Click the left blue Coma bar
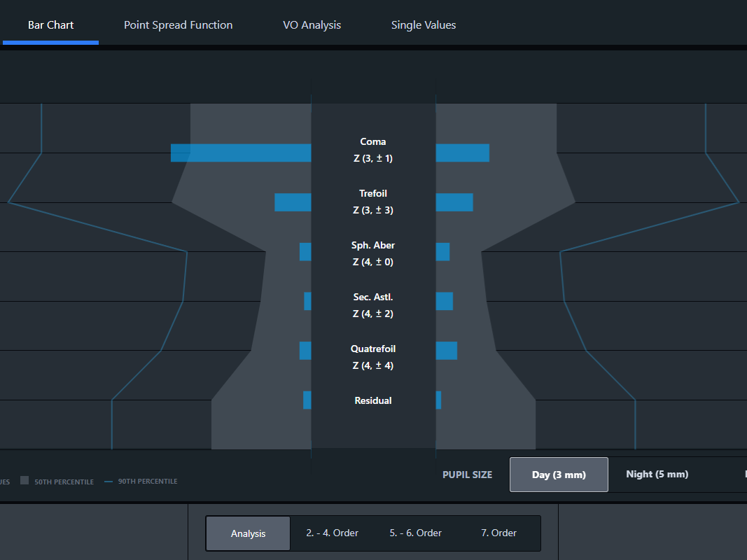Screen dimensions: 747x560 pyautogui.click(x=241, y=153)
